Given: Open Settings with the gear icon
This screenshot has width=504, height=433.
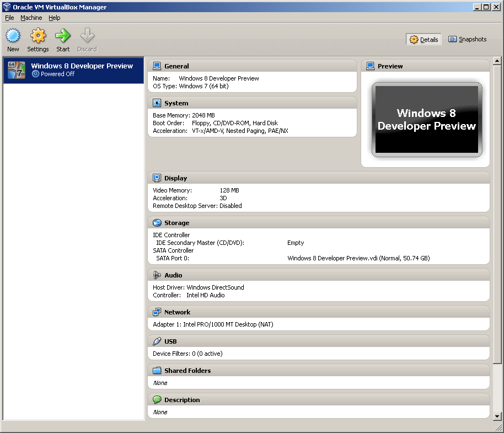Looking at the screenshot, I should (x=38, y=35).
